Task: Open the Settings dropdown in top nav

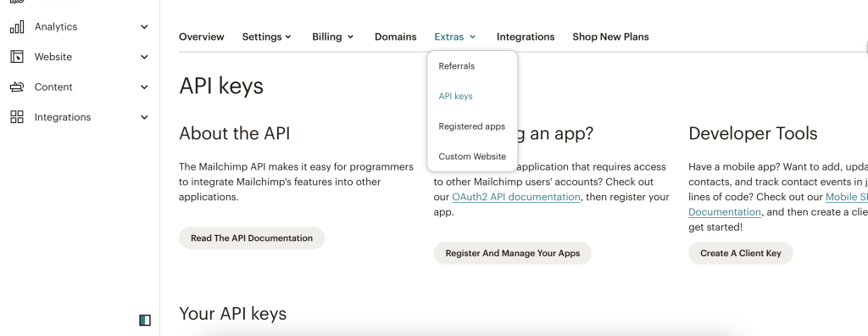Action: point(267,36)
